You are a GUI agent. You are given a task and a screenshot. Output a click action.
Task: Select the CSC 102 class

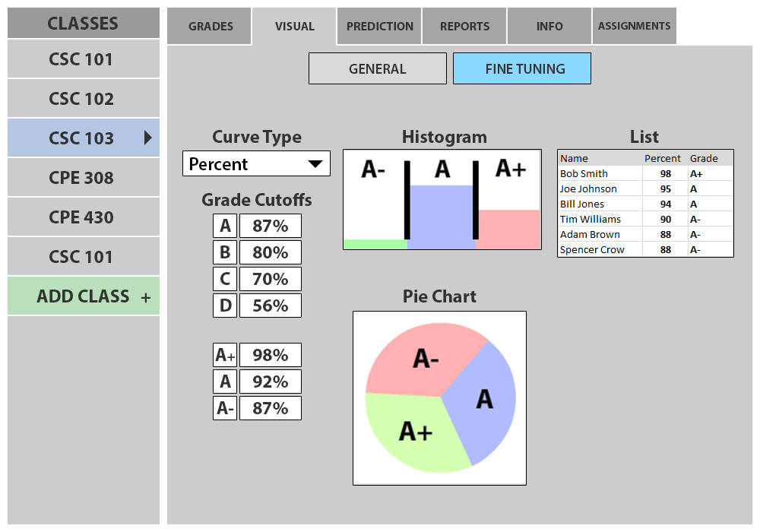(x=81, y=99)
